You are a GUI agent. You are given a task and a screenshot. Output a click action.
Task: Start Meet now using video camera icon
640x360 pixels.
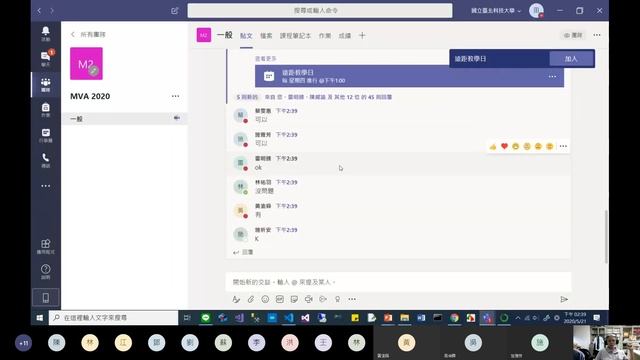(x=309, y=299)
